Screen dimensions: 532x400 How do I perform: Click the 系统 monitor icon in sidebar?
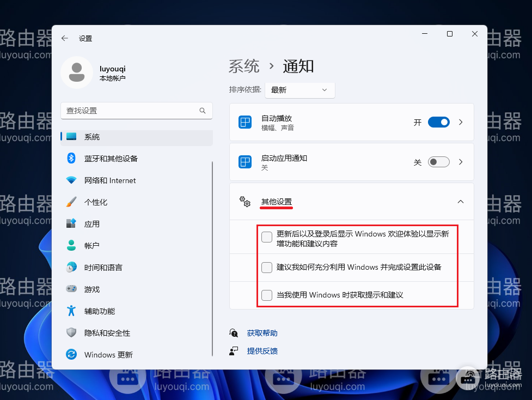tap(71, 136)
